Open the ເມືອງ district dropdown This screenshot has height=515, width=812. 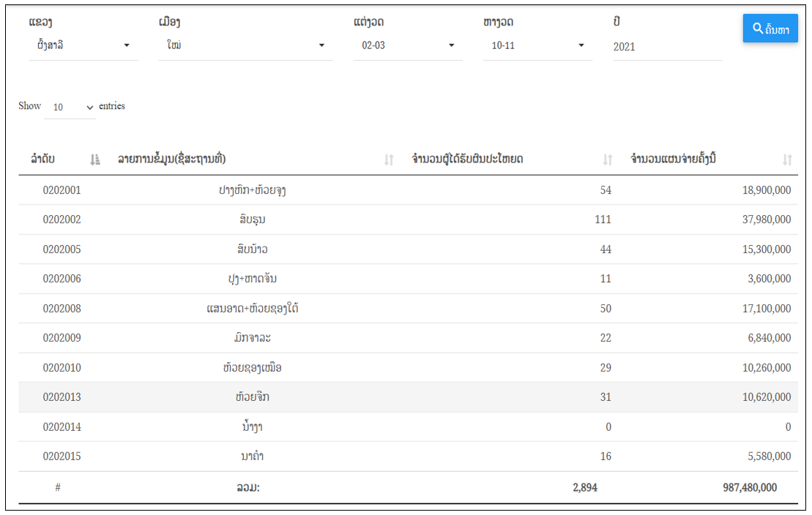click(245, 45)
